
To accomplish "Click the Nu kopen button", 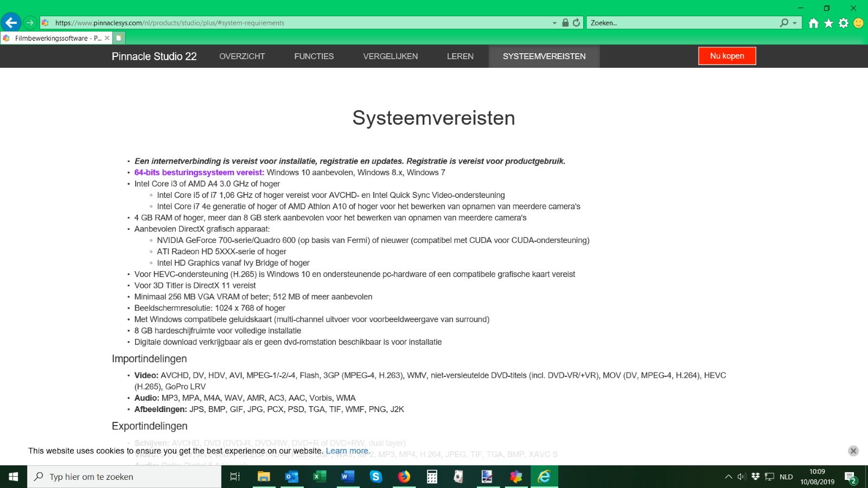I will click(727, 56).
